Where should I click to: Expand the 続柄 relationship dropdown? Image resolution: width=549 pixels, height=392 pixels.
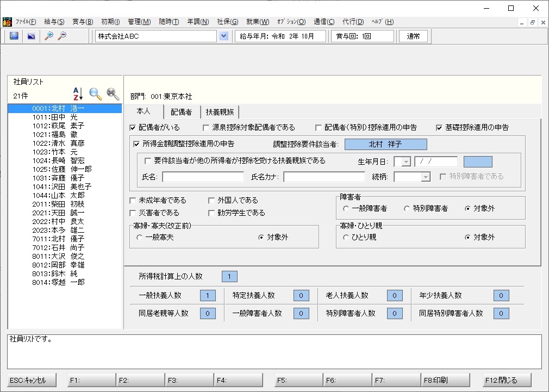click(426, 177)
